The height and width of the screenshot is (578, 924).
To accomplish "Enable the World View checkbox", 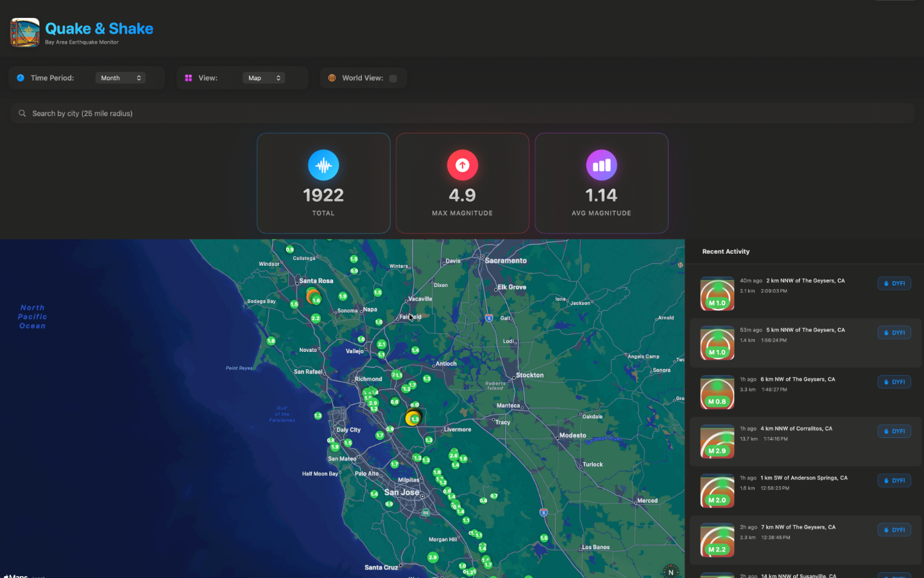I will click(393, 78).
